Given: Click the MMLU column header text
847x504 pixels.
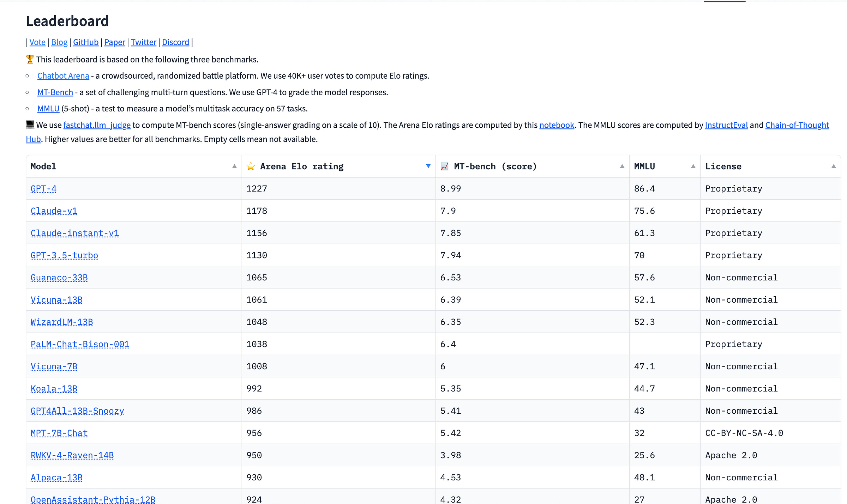Looking at the screenshot, I should (x=644, y=166).
